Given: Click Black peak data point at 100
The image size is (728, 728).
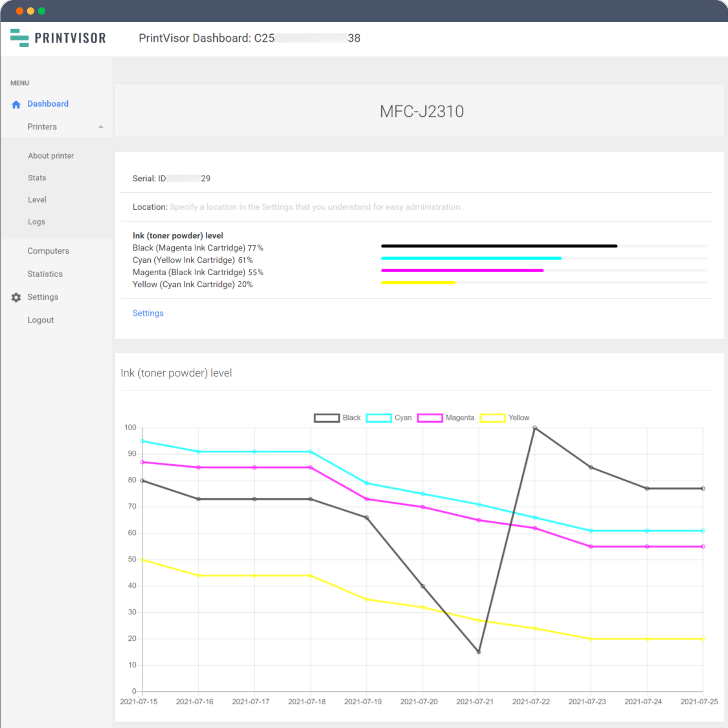Looking at the screenshot, I should [x=535, y=428].
